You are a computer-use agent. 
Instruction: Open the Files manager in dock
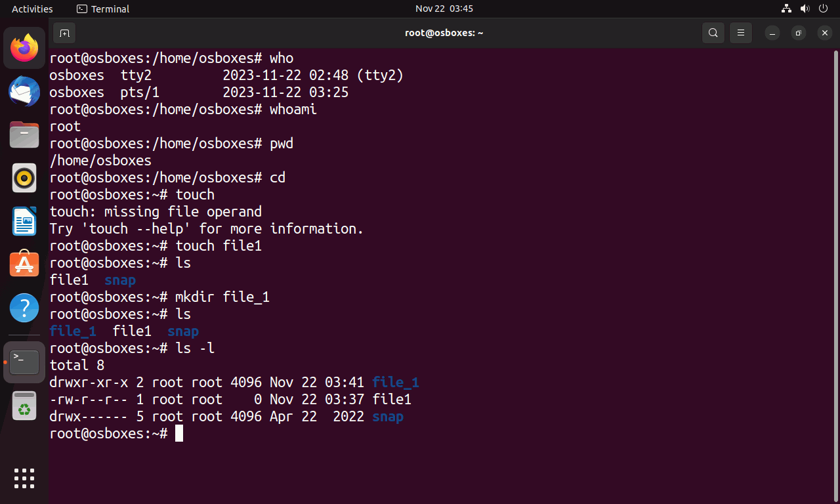pyautogui.click(x=24, y=135)
